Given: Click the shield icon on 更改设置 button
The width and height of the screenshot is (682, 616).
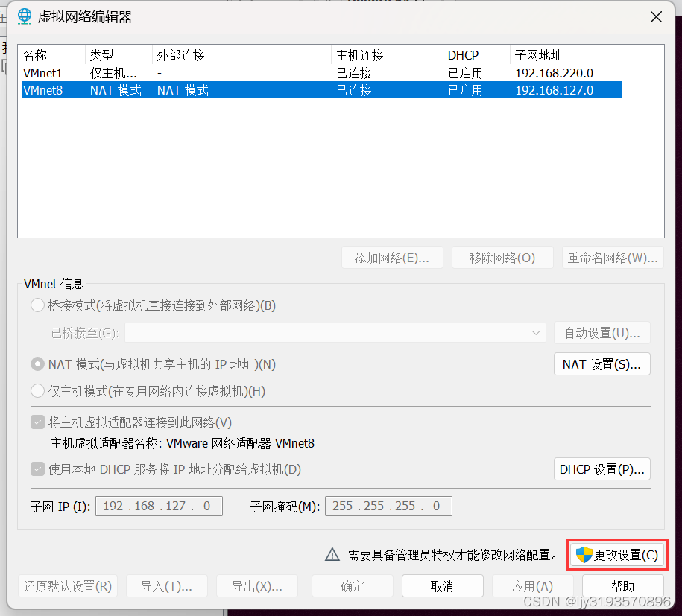Looking at the screenshot, I should point(584,555).
